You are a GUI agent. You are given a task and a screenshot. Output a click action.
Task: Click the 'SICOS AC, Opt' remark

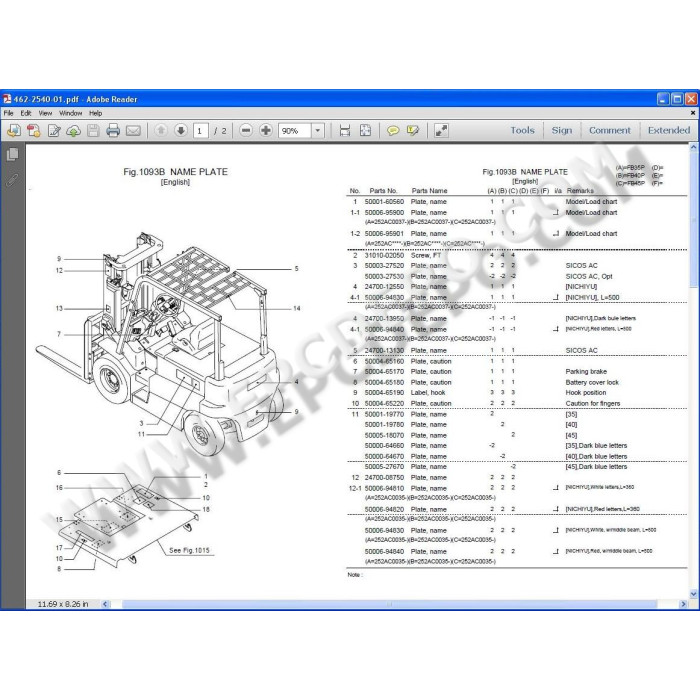click(x=589, y=276)
